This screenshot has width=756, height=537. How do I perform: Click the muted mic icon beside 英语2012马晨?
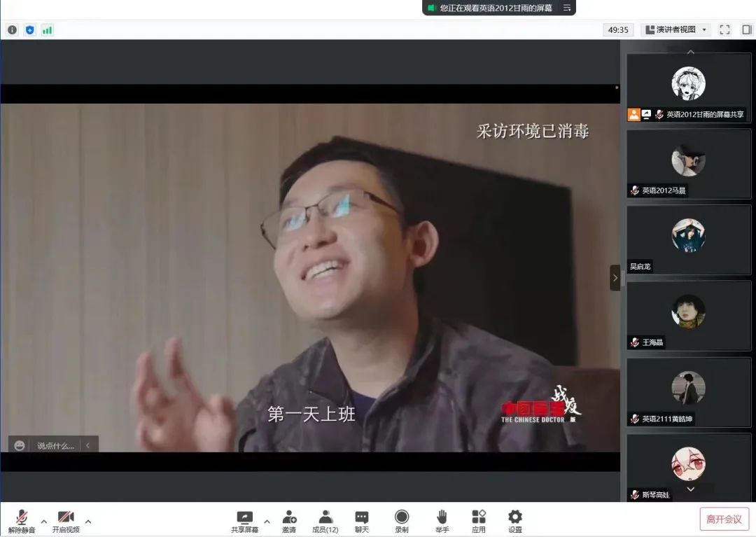(x=634, y=191)
